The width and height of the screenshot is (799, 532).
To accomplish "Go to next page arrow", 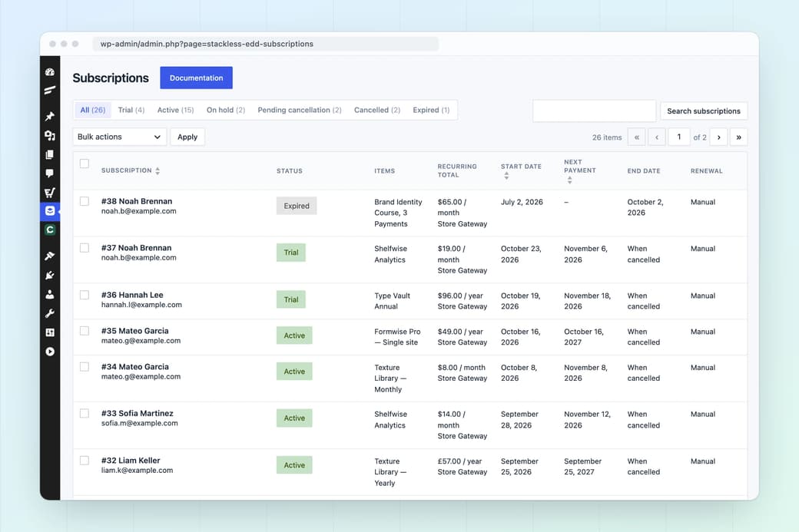I will pyautogui.click(x=718, y=137).
